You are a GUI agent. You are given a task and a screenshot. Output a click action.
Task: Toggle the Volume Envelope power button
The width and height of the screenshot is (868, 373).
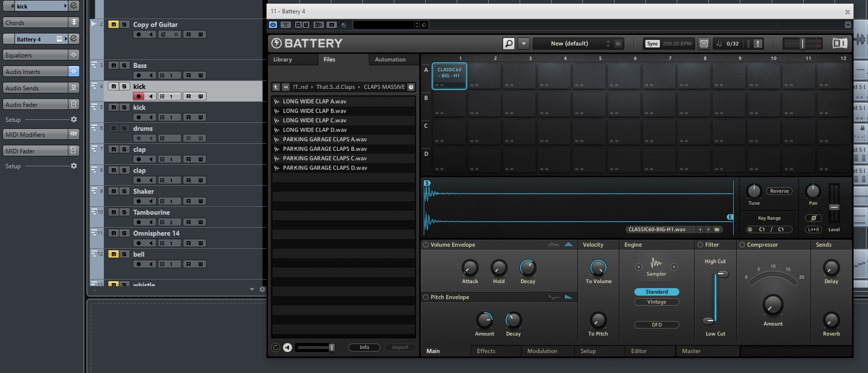(426, 245)
